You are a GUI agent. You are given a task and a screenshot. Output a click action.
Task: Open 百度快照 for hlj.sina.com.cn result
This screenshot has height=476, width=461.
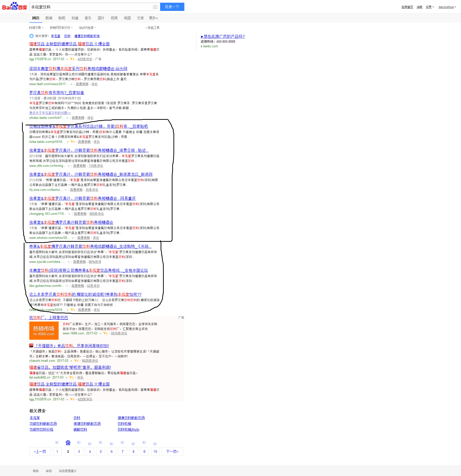click(x=76, y=190)
